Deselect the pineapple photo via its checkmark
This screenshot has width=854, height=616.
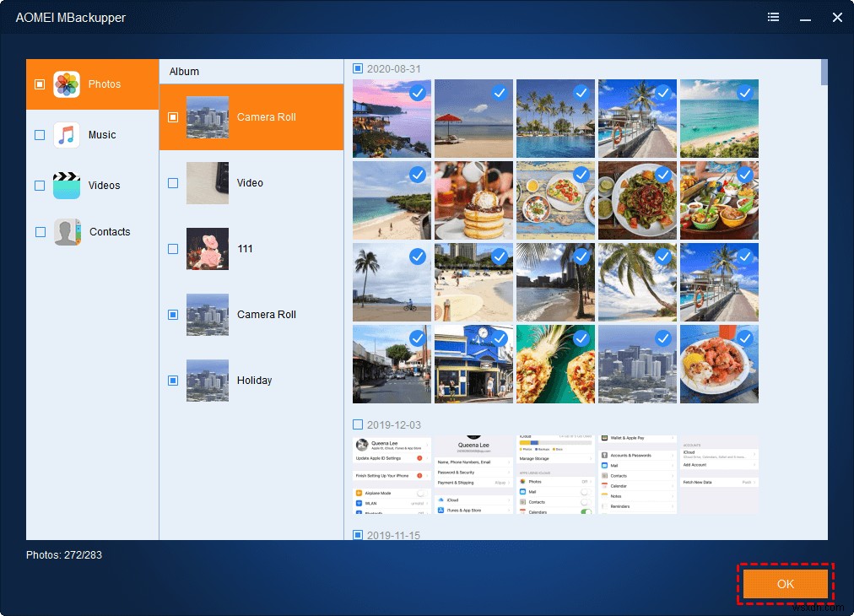pos(581,338)
